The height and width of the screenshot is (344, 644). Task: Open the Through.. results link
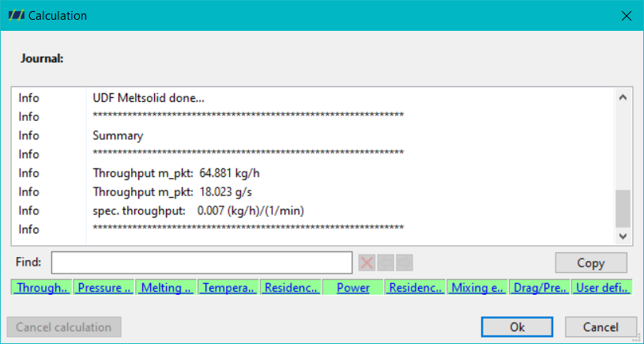[41, 287]
